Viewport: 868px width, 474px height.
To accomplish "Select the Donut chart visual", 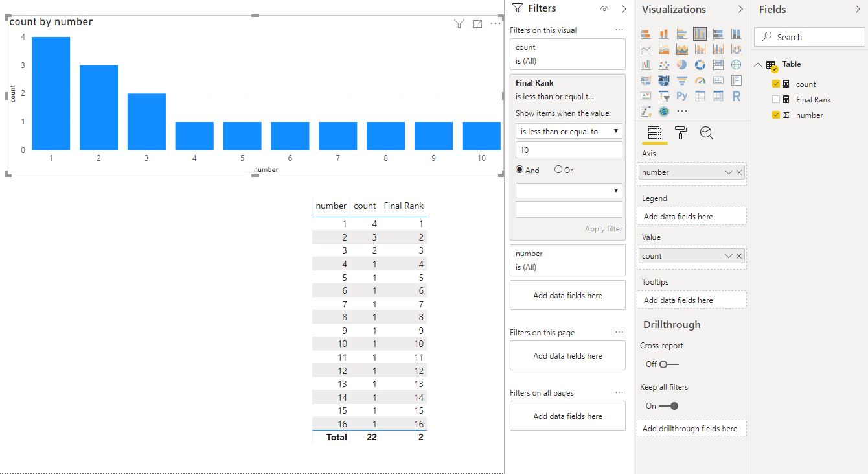I will coord(700,65).
